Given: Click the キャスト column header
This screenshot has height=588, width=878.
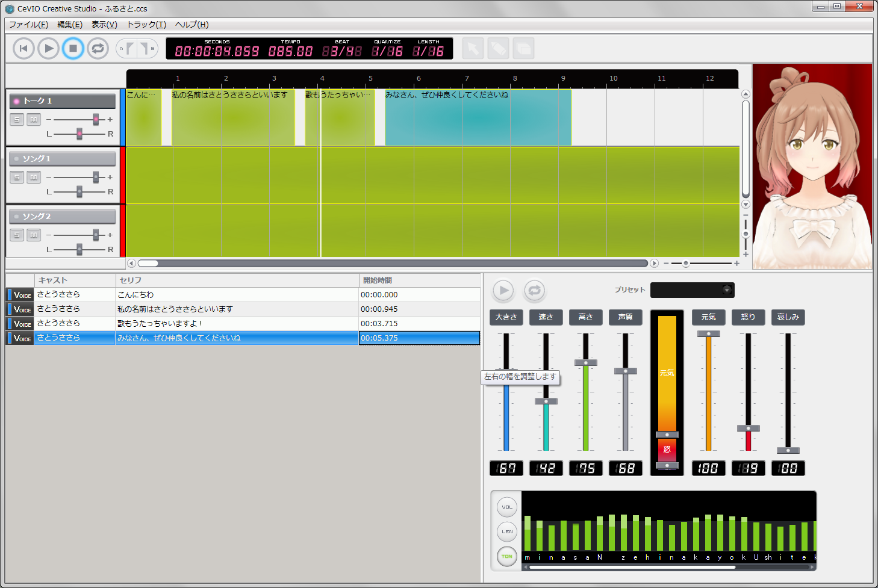Looking at the screenshot, I should [75, 280].
